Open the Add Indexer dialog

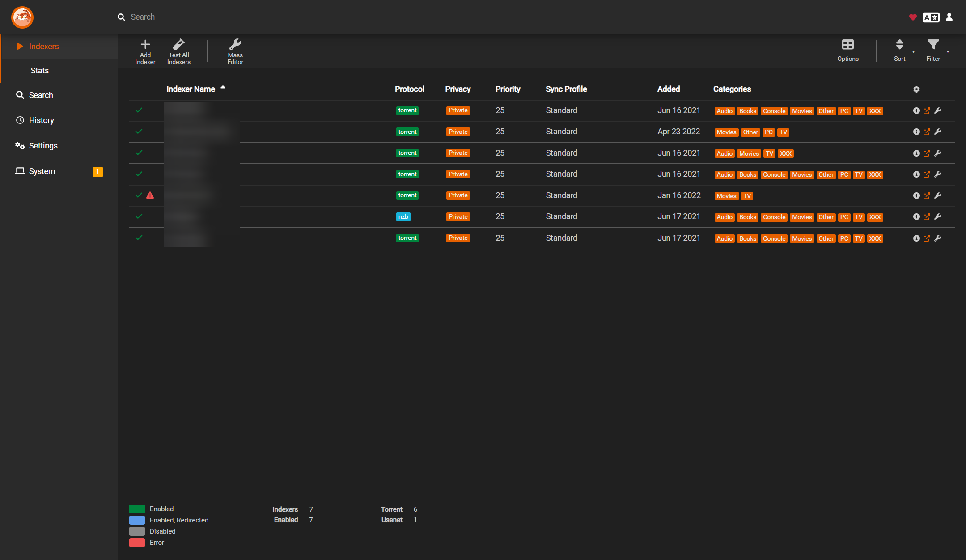point(145,51)
